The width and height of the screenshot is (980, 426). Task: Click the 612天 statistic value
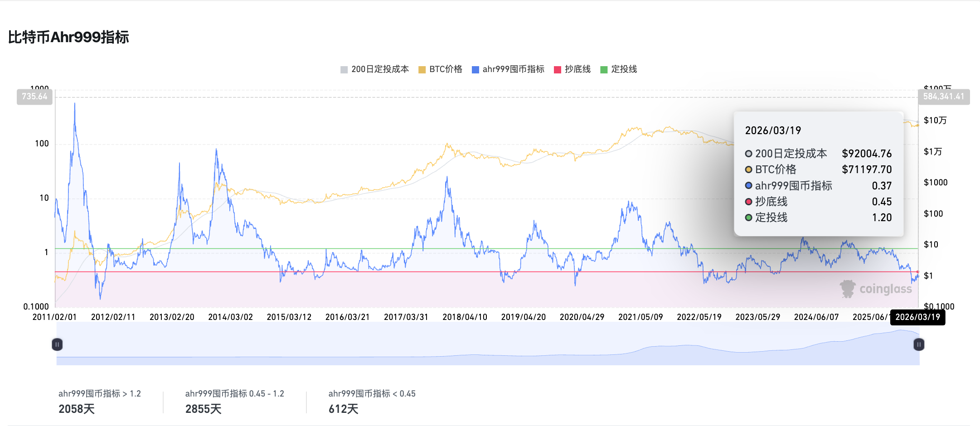click(343, 409)
